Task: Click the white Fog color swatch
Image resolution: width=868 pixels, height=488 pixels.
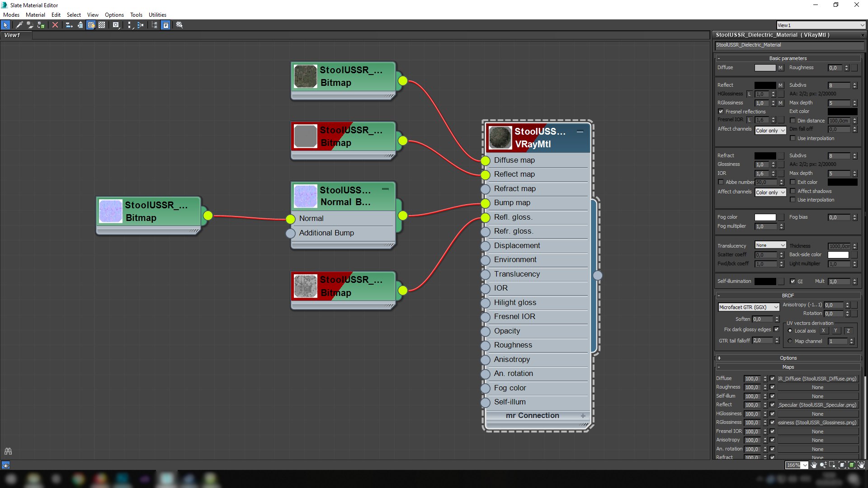Action: (765, 217)
